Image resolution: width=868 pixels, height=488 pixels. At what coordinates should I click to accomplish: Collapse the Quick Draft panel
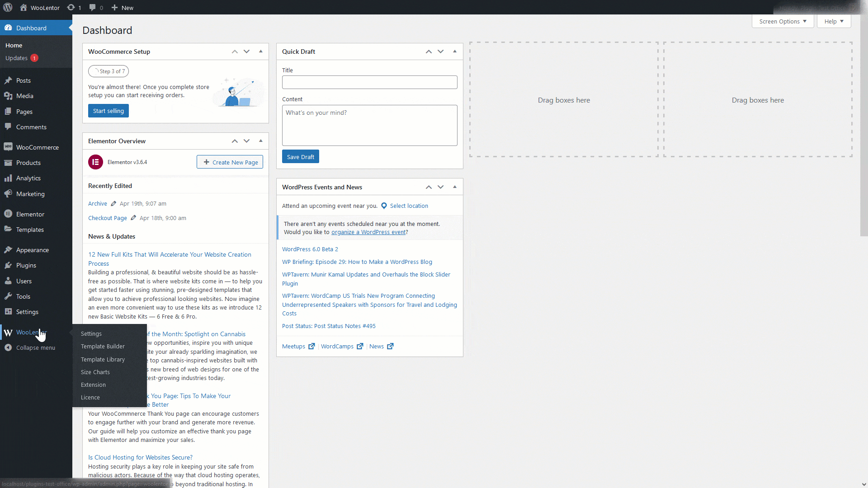click(455, 52)
